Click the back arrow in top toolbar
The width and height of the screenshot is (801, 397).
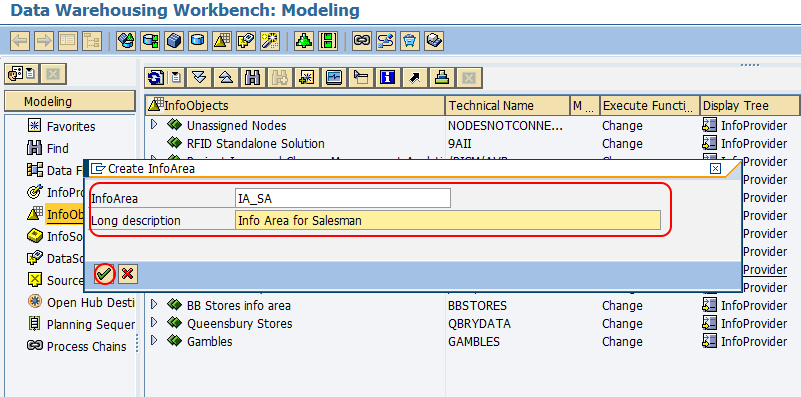coord(20,40)
